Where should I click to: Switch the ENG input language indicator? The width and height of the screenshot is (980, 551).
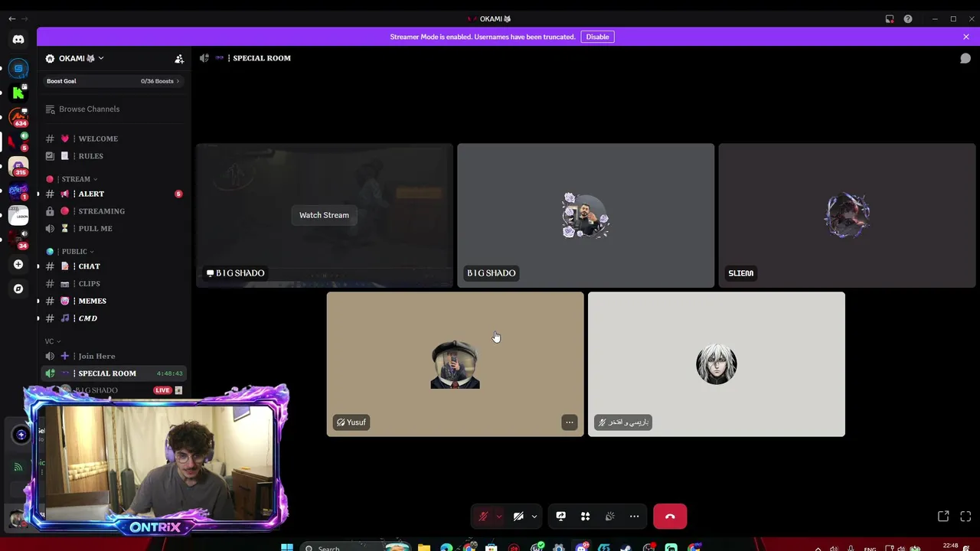click(x=870, y=548)
